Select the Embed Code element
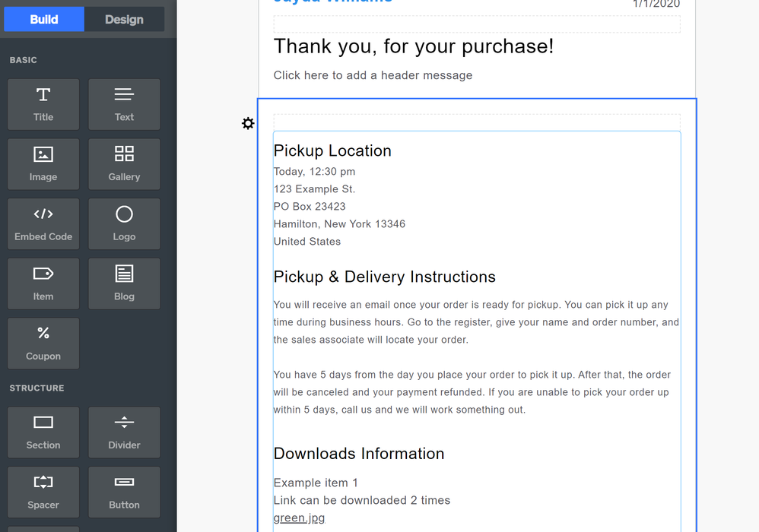This screenshot has height=532, width=759. coord(43,223)
